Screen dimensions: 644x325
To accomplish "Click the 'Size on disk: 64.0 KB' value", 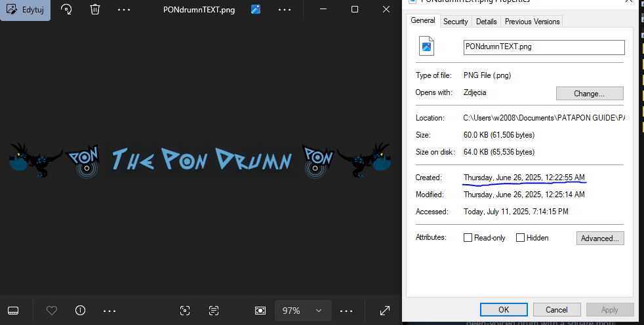I will click(x=499, y=152).
